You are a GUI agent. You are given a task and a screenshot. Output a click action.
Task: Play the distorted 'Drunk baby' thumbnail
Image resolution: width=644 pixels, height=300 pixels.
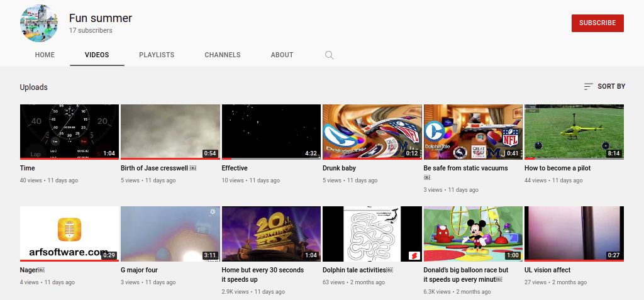point(372,132)
